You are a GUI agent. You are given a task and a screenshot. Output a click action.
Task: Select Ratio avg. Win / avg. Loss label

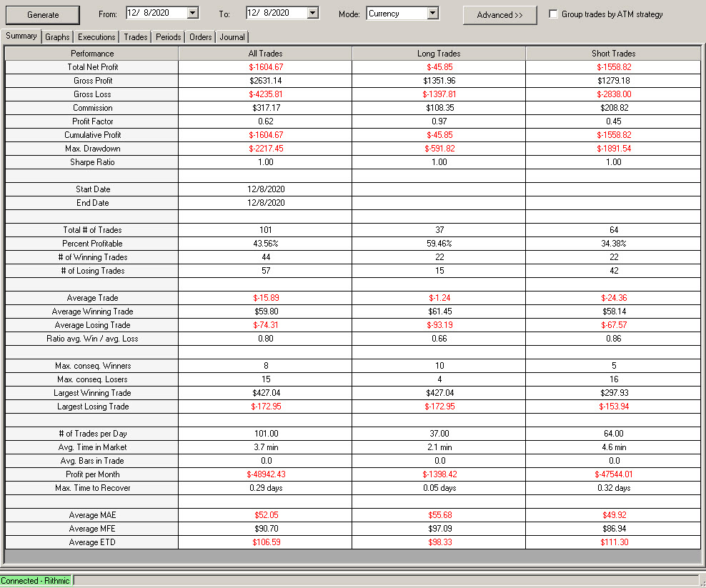point(92,339)
